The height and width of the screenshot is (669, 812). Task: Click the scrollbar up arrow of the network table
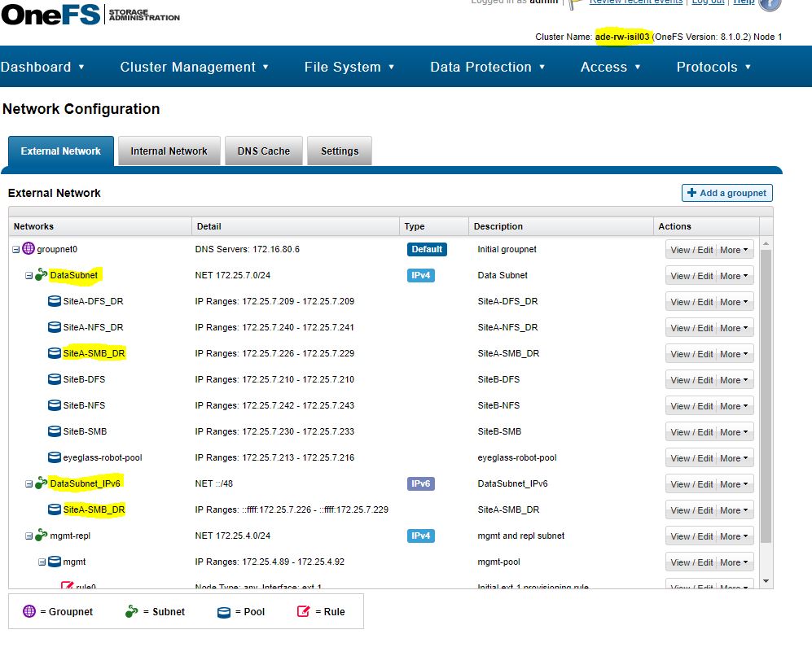point(766,243)
